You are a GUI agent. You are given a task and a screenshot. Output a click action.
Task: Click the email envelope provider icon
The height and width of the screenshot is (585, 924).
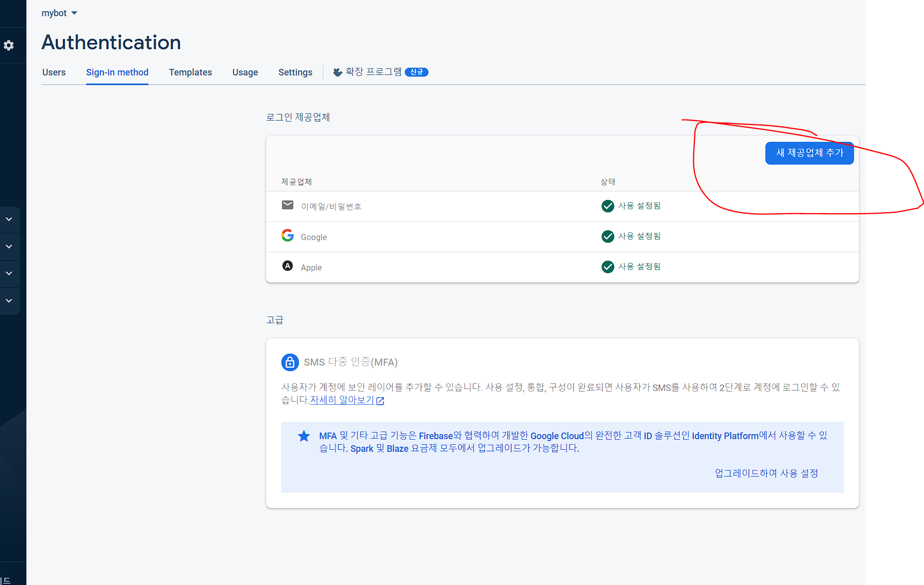[x=287, y=205]
